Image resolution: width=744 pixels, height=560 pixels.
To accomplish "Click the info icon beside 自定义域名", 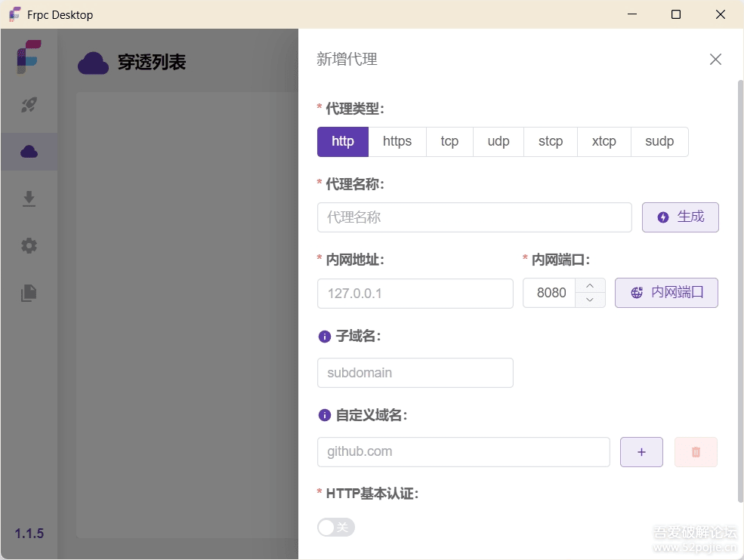I will [x=325, y=415].
